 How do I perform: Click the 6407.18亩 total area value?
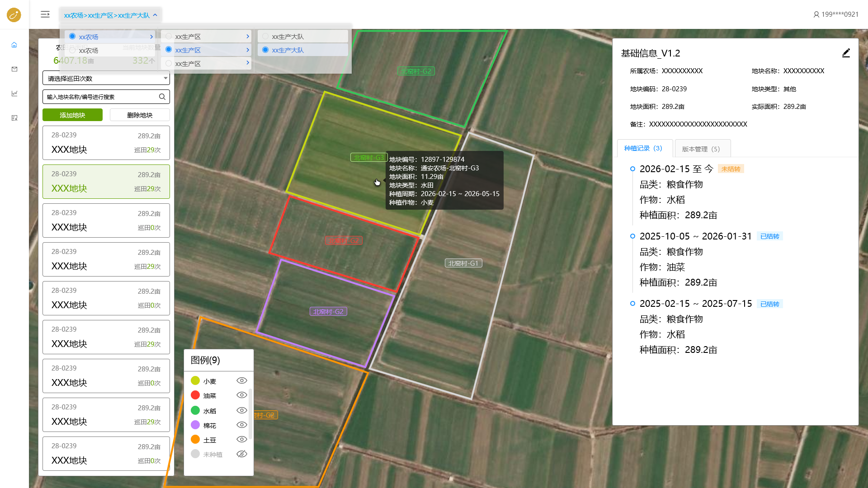(74, 61)
